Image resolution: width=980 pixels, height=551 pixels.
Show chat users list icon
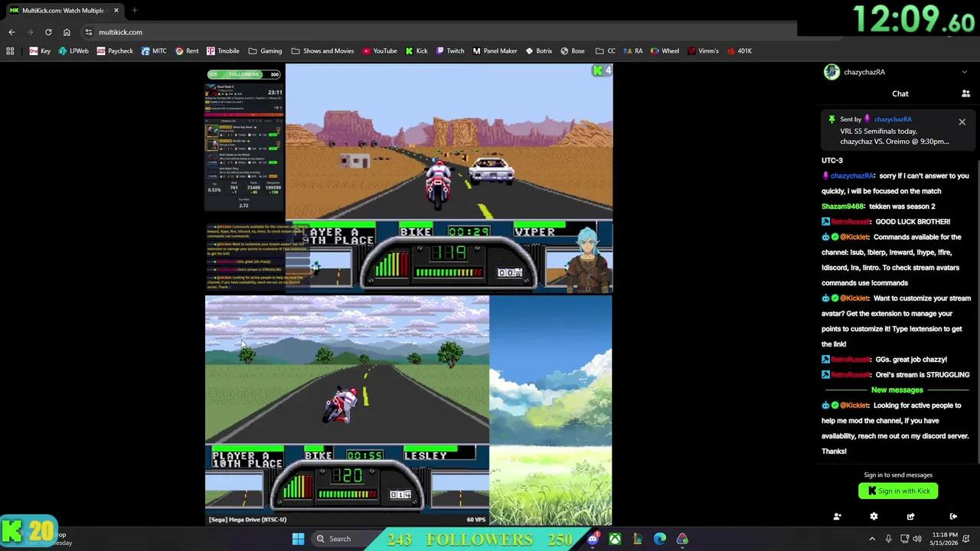[965, 93]
